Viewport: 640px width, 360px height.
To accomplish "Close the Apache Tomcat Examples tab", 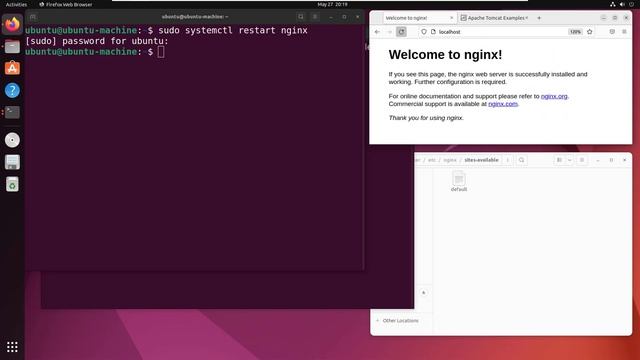I will click(x=527, y=18).
